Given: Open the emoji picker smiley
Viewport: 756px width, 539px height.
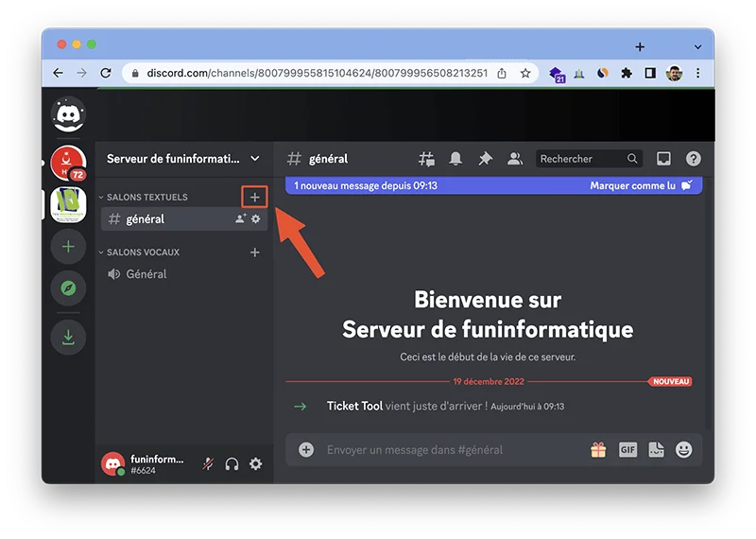Looking at the screenshot, I should 683,450.
